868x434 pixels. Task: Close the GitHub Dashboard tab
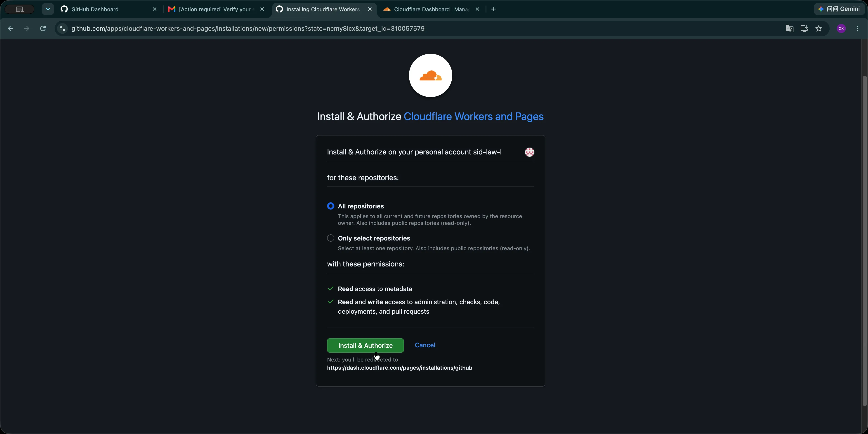coord(154,9)
